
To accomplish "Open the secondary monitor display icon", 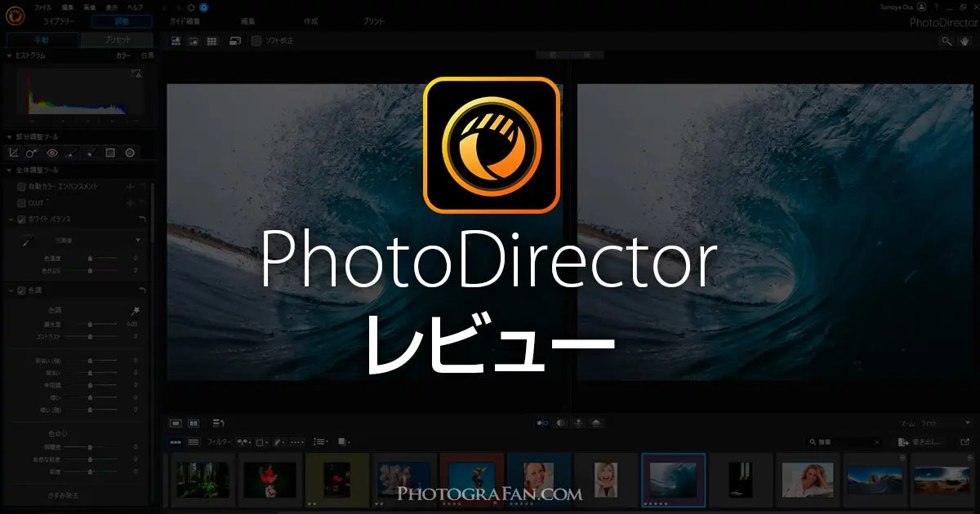I will click(235, 41).
